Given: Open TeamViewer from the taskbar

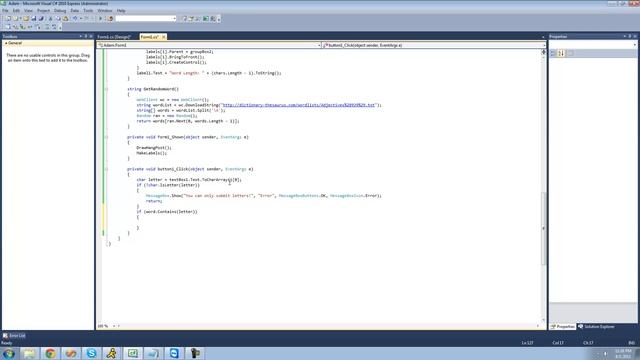Looking at the screenshot, I should click(x=174, y=353).
